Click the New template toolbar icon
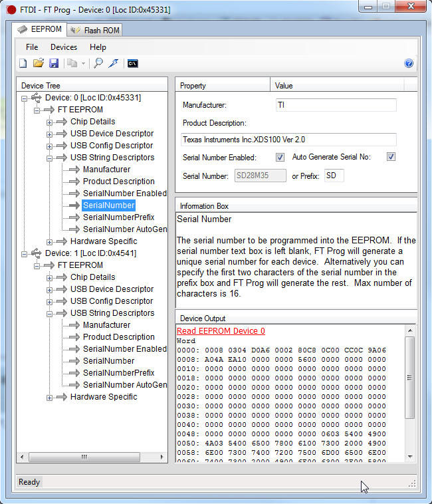The height and width of the screenshot is (504, 432). coord(23,63)
